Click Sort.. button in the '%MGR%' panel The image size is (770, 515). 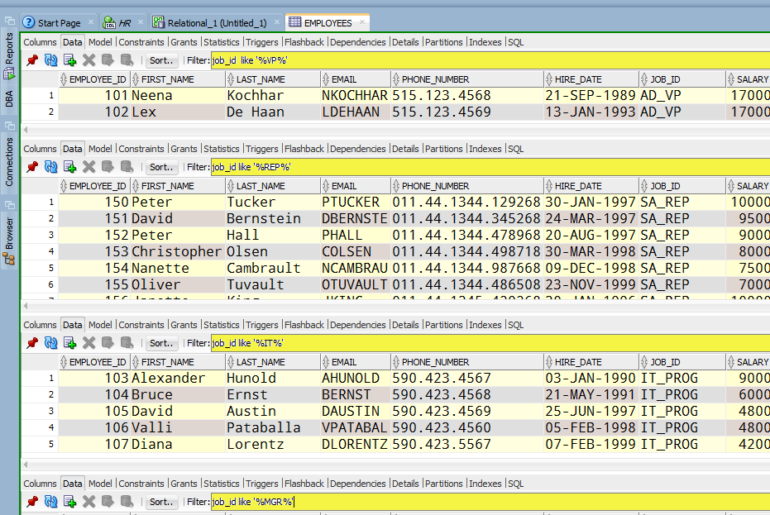[162, 501]
